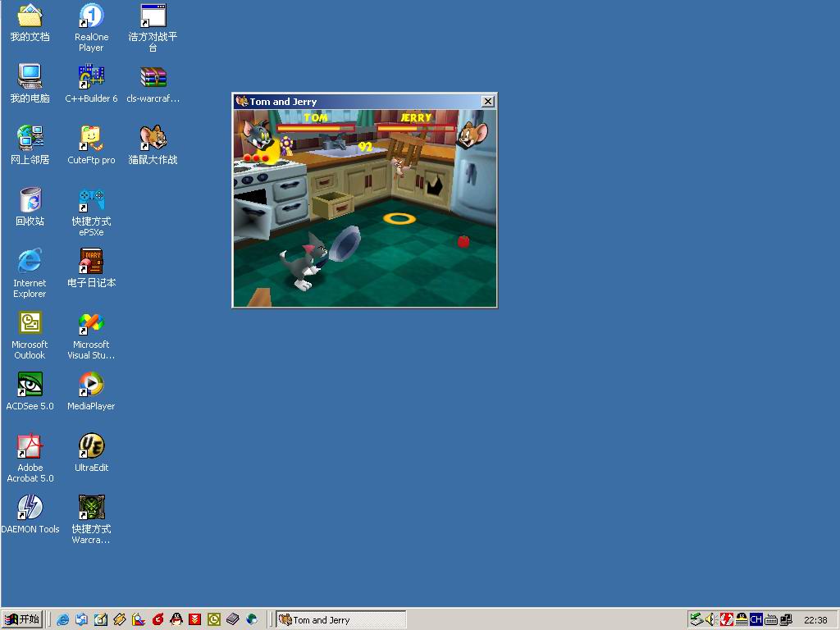Click the network computers tray icon
This screenshot has height=630, width=840.
tap(786, 620)
